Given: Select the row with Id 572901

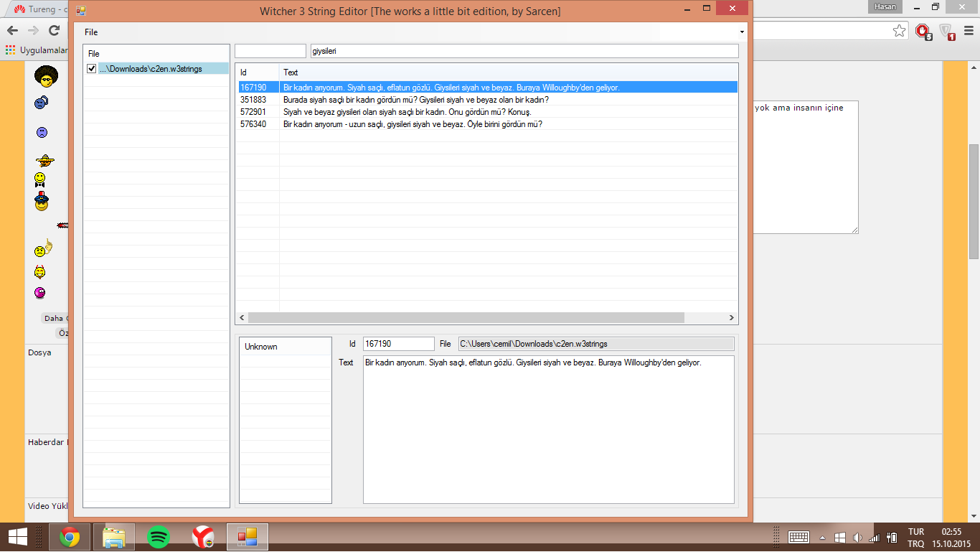Looking at the screenshot, I should (486, 112).
